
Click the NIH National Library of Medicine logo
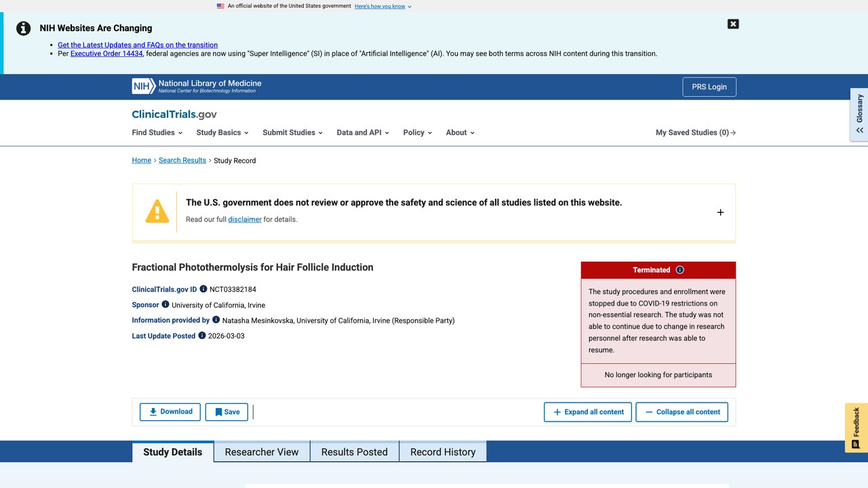[x=197, y=86]
